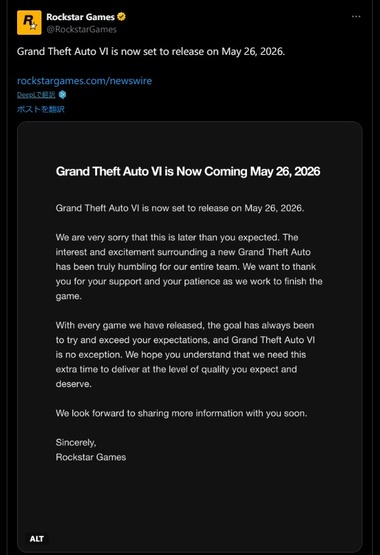
Task: Click the 'We are very sorry' paragraph
Action: (x=189, y=267)
